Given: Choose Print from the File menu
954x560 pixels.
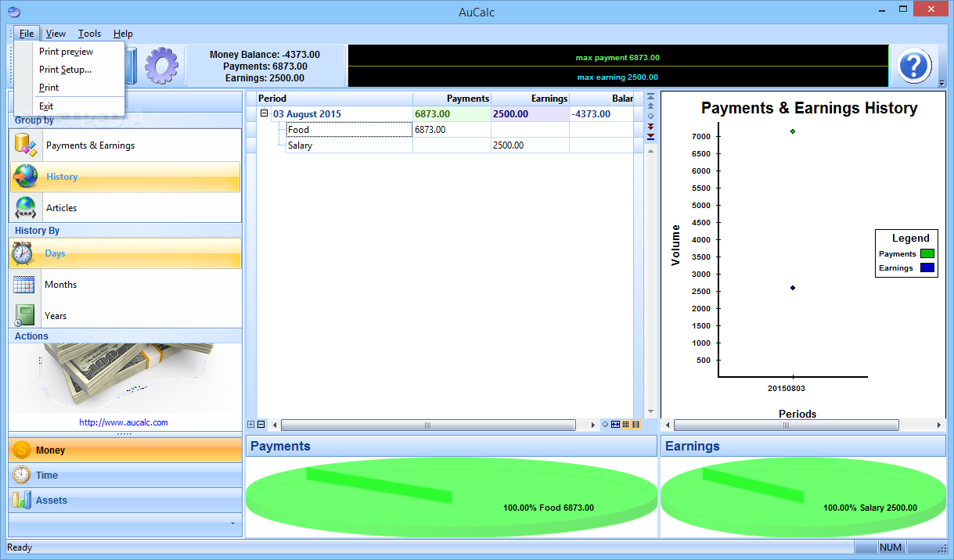Looking at the screenshot, I should coord(70,88).
